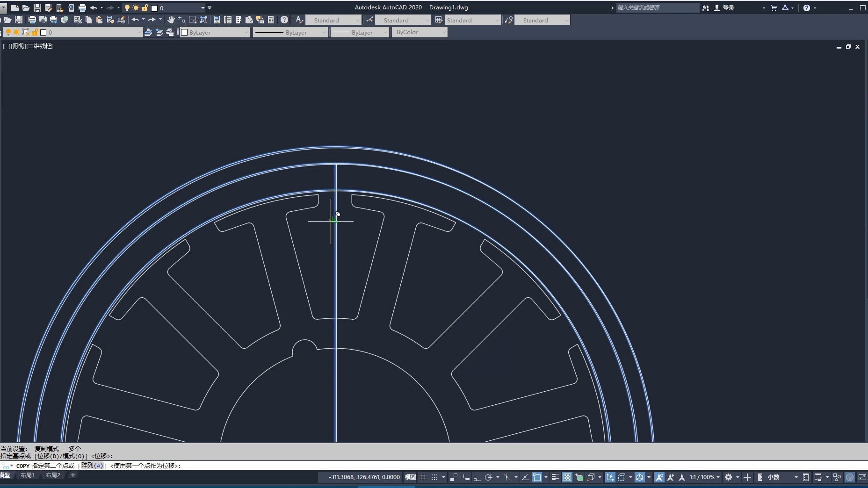Choose the 阵列(A) option in command line
This screenshot has width=868, height=488.
click(92, 466)
